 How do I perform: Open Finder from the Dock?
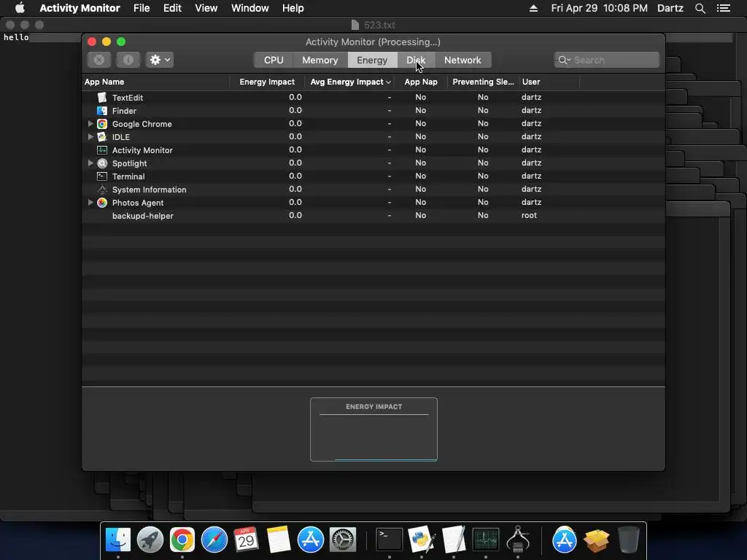tap(117, 540)
